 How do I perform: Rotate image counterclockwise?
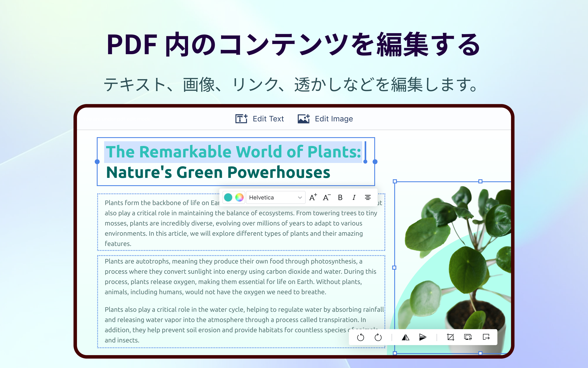(x=361, y=337)
